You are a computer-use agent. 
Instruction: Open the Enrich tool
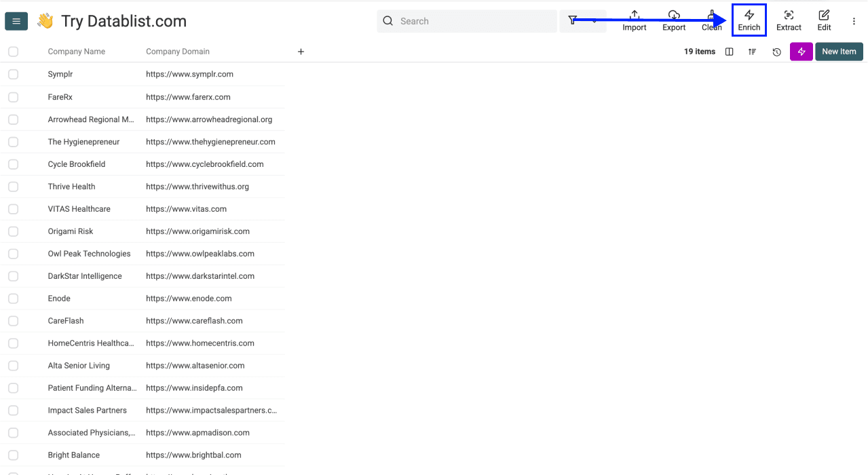click(749, 20)
